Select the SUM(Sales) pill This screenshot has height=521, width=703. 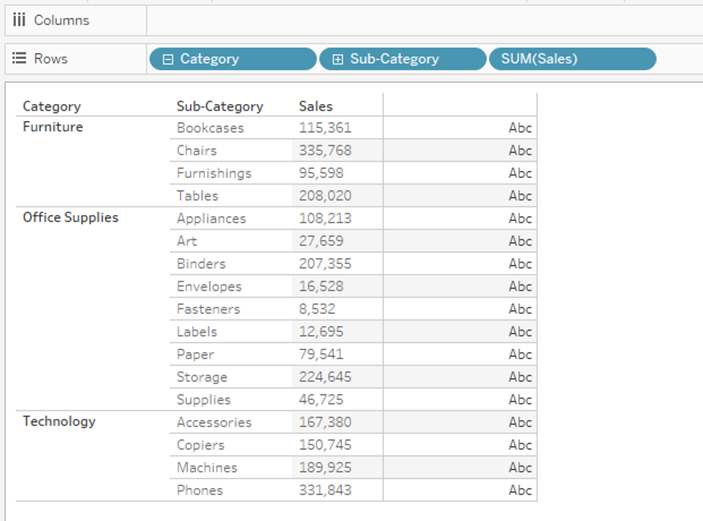click(x=572, y=59)
